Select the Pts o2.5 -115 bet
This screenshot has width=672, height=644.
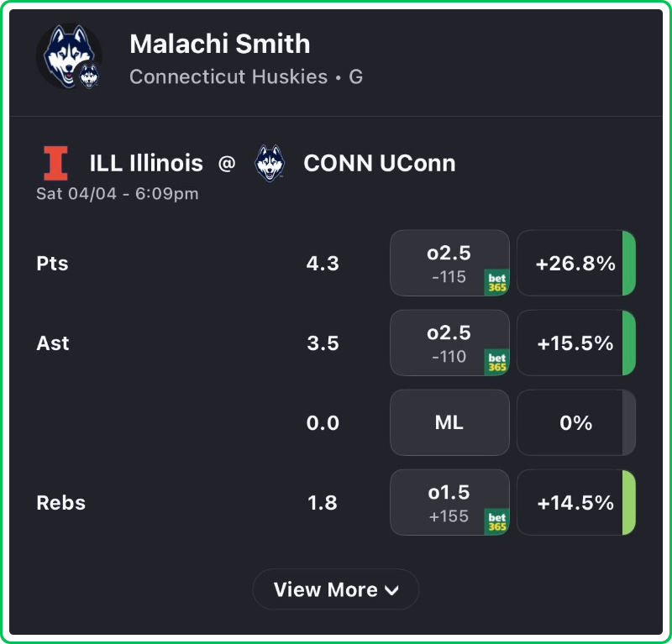(449, 263)
